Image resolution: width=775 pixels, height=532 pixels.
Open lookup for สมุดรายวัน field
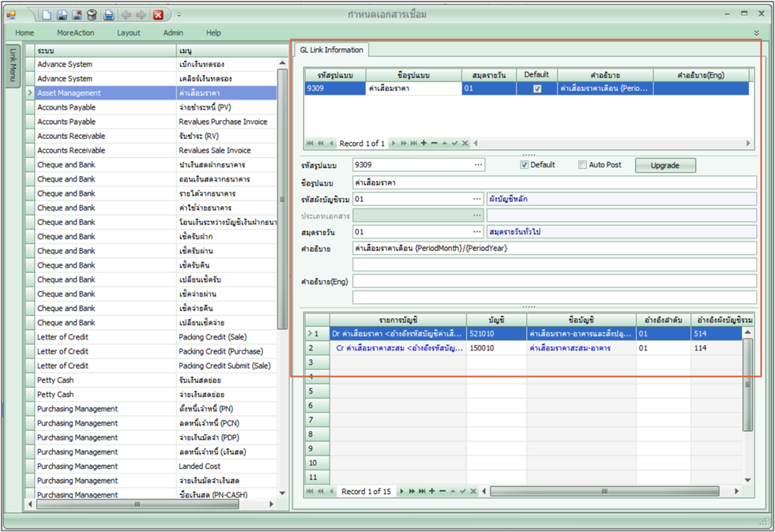[x=477, y=232]
